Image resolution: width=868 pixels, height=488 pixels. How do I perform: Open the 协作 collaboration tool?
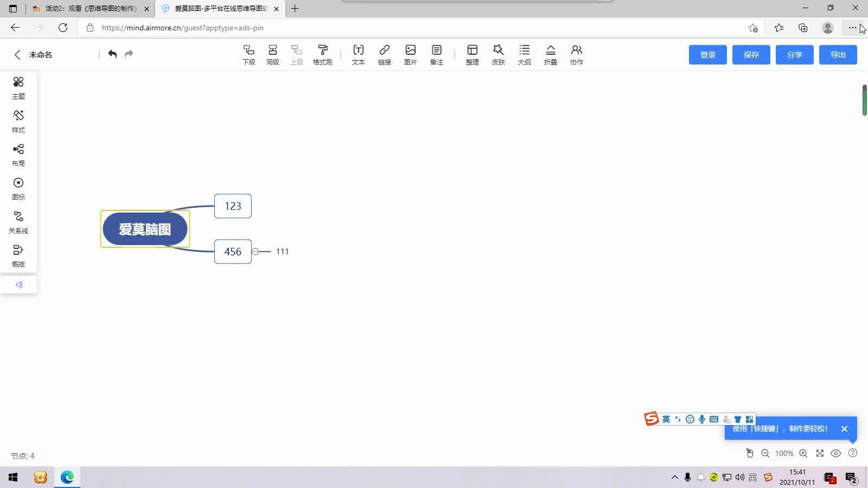click(x=577, y=55)
